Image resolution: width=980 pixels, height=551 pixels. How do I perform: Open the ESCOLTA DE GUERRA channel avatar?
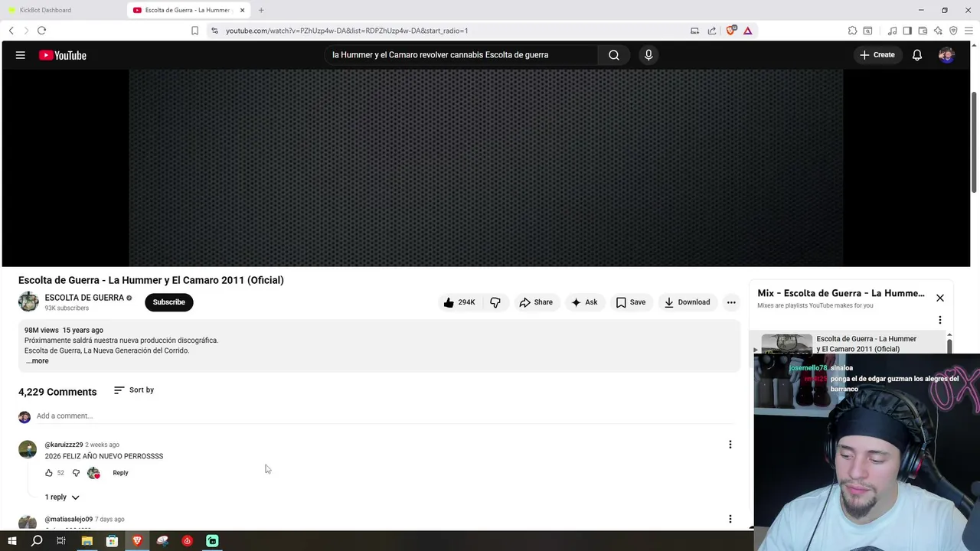tap(28, 302)
